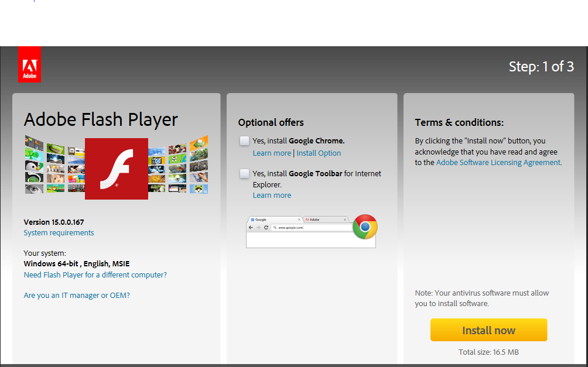Click the reload icon in the browser mockup
This screenshot has height=367, width=588.
[266, 227]
